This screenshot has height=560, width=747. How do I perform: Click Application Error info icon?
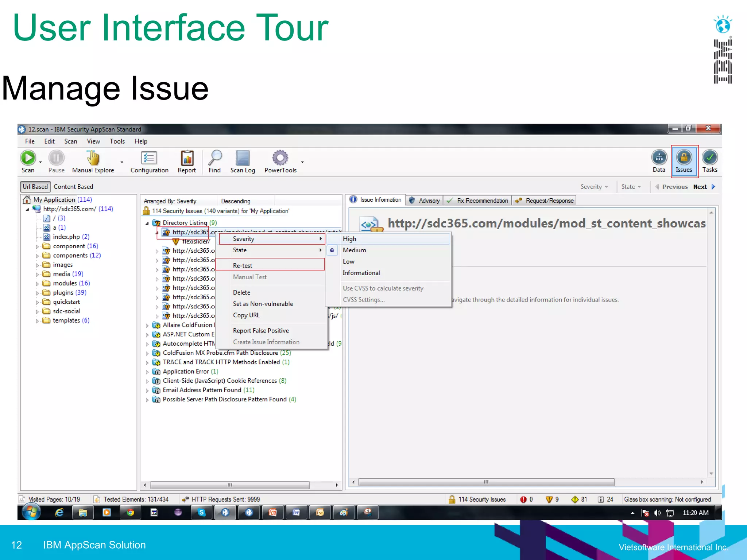[156, 372]
